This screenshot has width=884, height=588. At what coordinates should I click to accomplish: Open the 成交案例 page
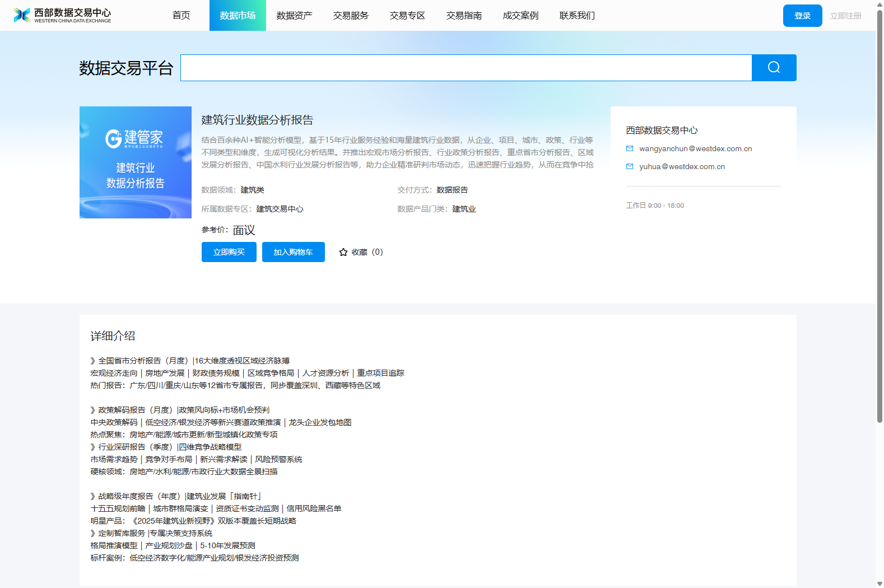point(520,16)
